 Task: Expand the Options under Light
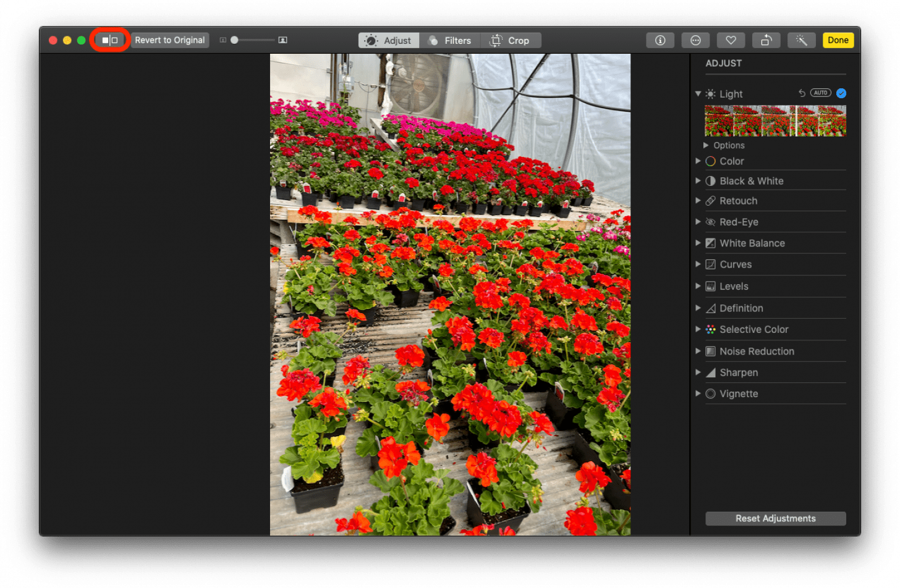[x=724, y=145]
